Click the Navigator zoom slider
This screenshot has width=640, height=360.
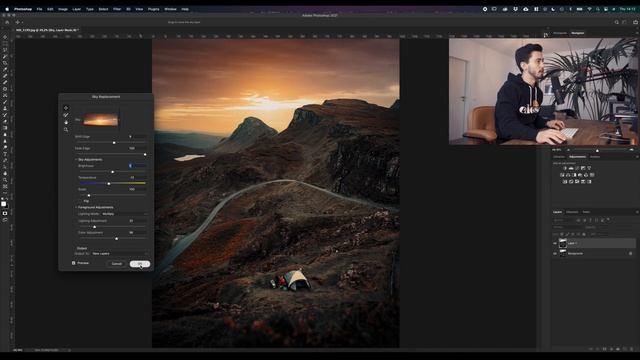pyautogui.click(x=598, y=150)
